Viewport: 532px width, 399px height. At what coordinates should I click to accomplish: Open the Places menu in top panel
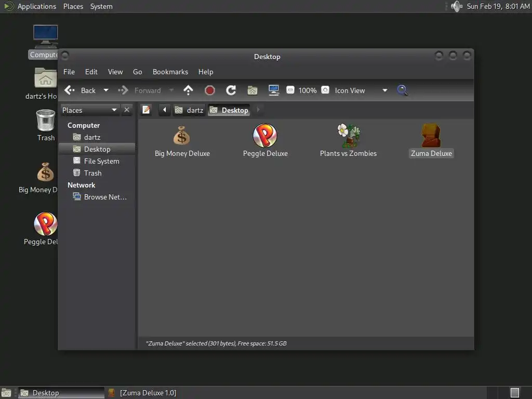click(73, 6)
